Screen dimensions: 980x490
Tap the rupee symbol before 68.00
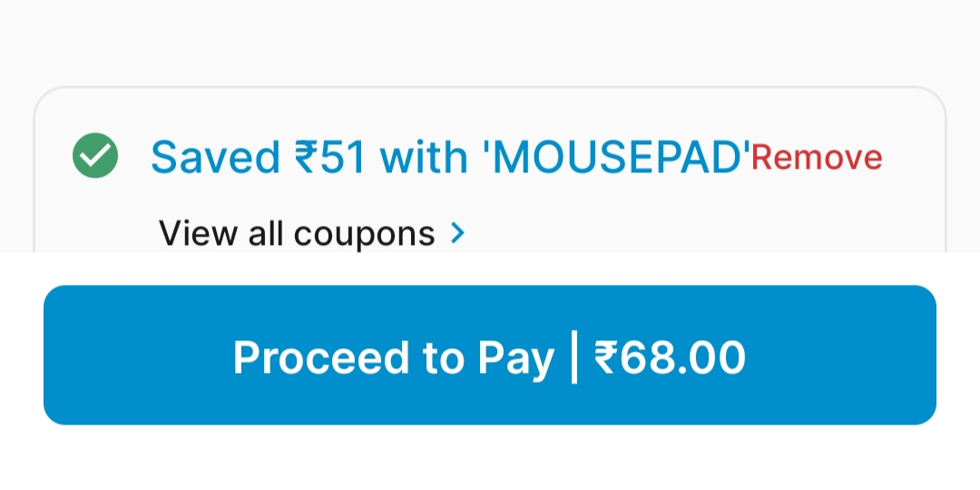coord(605,358)
